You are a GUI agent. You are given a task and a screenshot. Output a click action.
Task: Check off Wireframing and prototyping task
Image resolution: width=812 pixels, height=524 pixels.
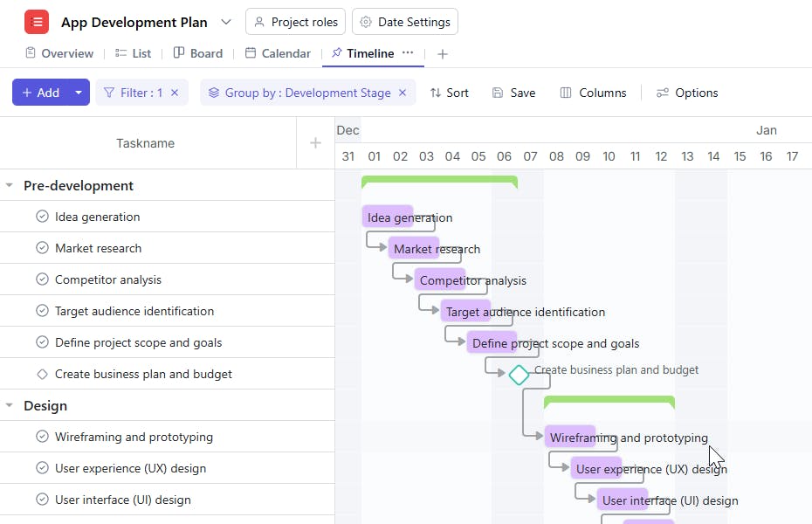pyautogui.click(x=42, y=437)
